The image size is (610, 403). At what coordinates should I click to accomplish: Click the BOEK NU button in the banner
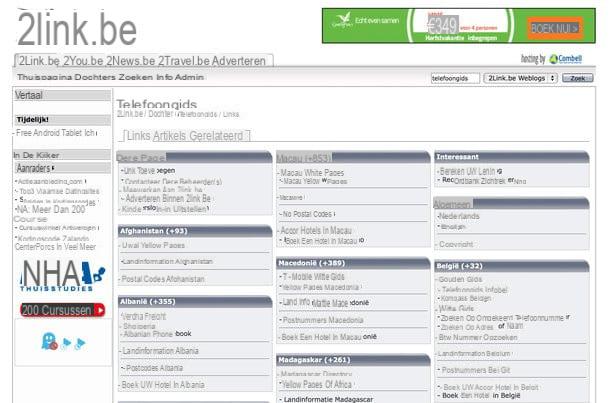point(555,28)
